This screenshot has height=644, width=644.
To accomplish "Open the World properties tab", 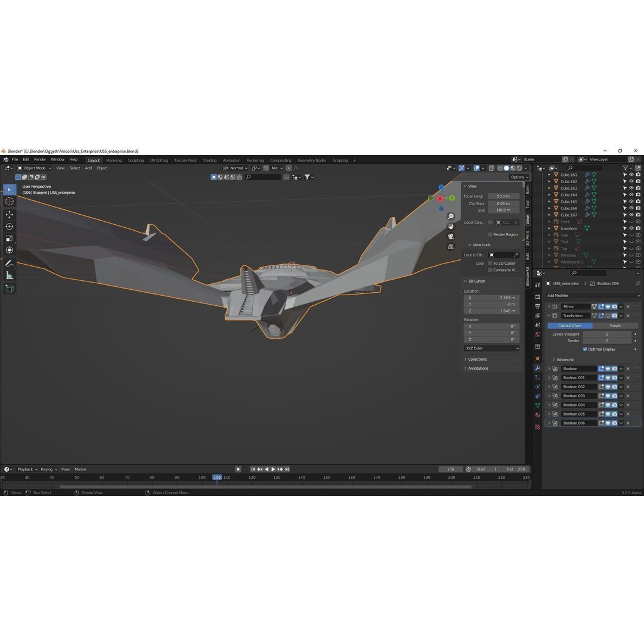I will point(538,335).
